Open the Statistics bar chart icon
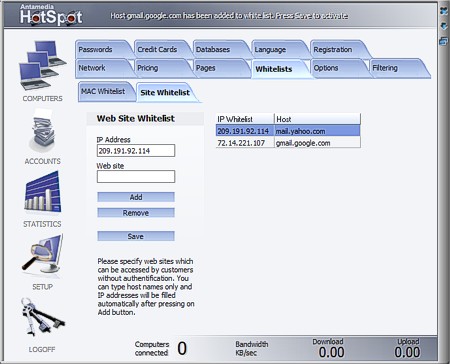 pos(42,192)
